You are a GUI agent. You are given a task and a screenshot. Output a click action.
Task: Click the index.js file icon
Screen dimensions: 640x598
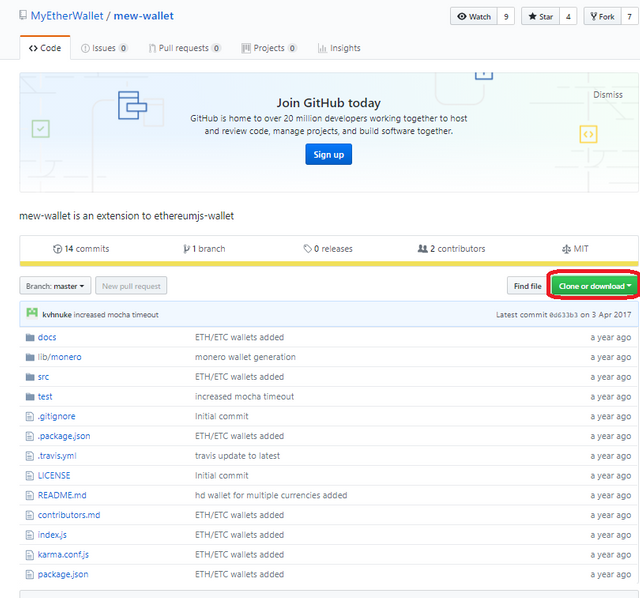tap(29, 535)
